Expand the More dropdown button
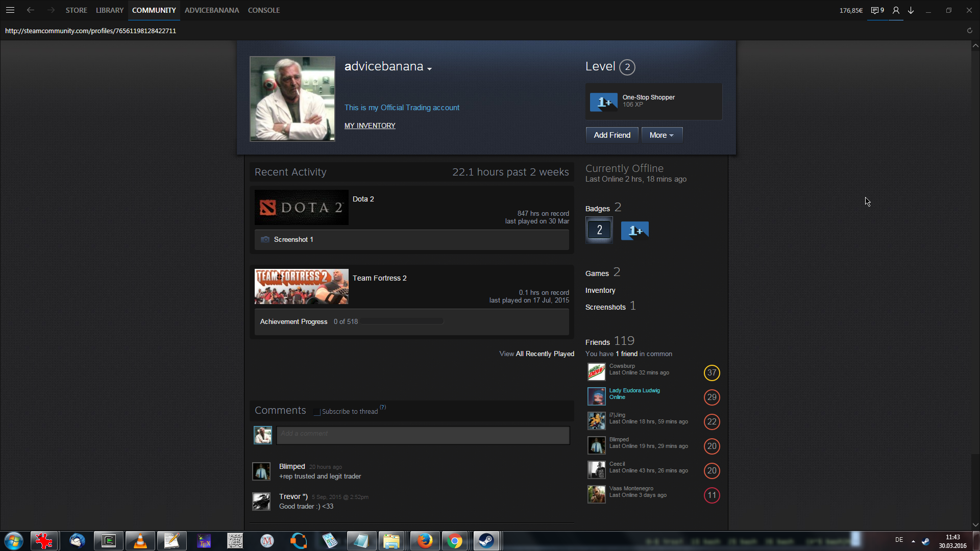The image size is (980, 551). coord(661,135)
